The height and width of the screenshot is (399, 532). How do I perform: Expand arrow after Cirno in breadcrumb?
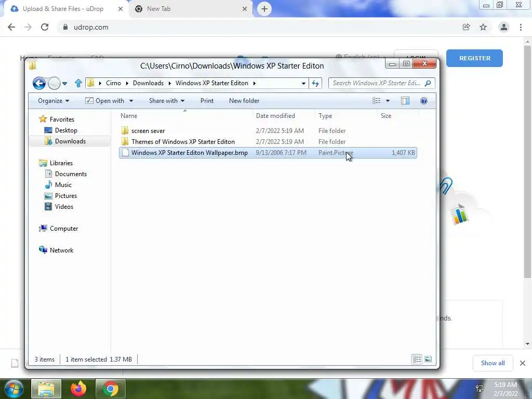tap(127, 83)
